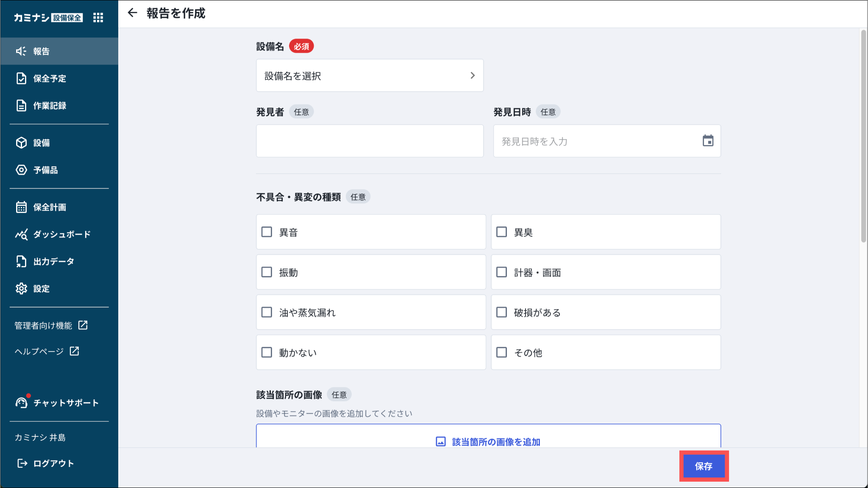The width and height of the screenshot is (868, 488).
Task: Click the back arrow icon in header
Action: click(x=133, y=13)
